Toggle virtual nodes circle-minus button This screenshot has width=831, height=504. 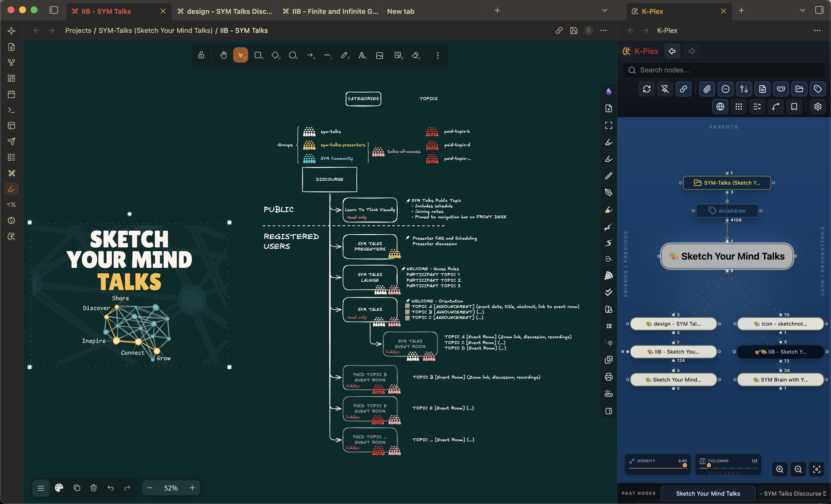[725, 89]
